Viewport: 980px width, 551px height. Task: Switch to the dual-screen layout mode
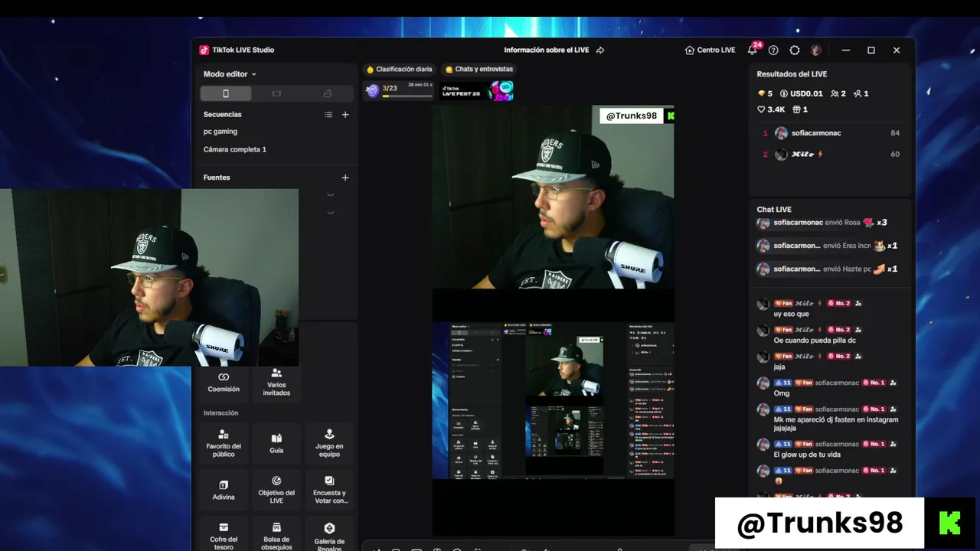coord(328,93)
